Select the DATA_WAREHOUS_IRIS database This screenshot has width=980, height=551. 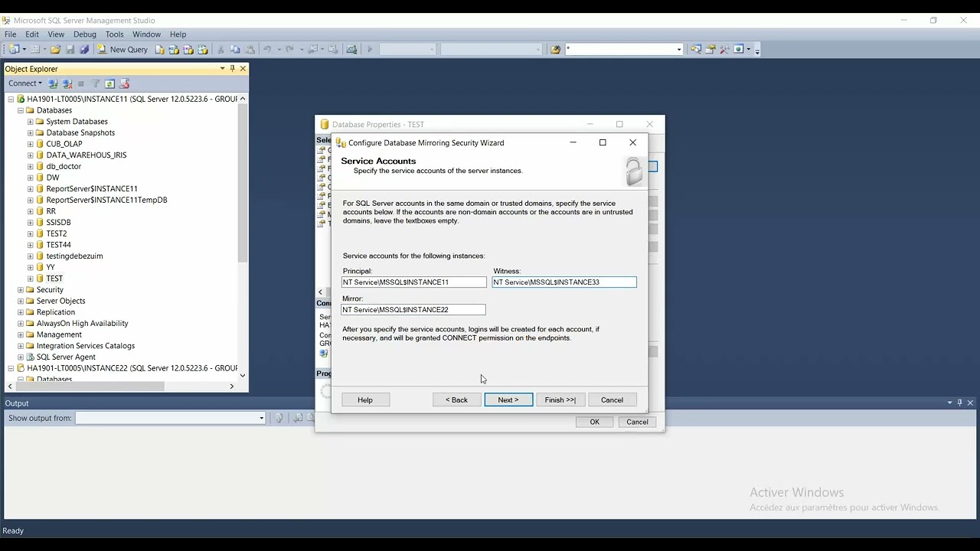click(x=87, y=155)
